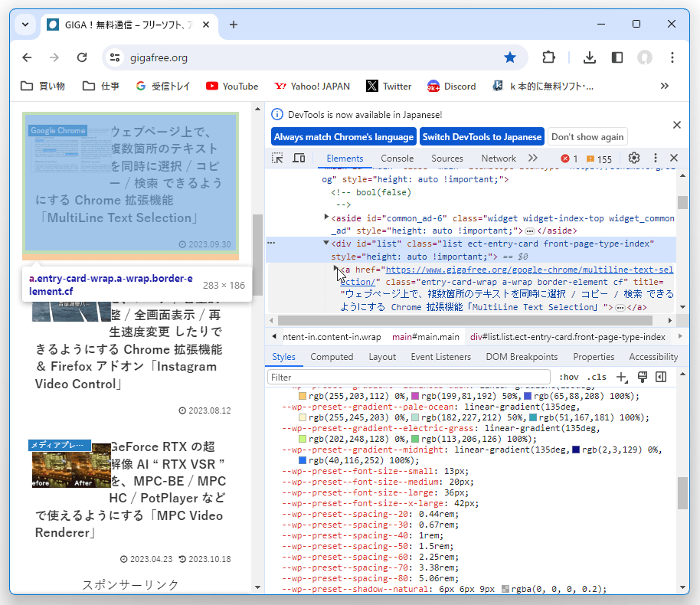Open the Twitter bookmark
The height and width of the screenshot is (605, 700).
(x=389, y=87)
